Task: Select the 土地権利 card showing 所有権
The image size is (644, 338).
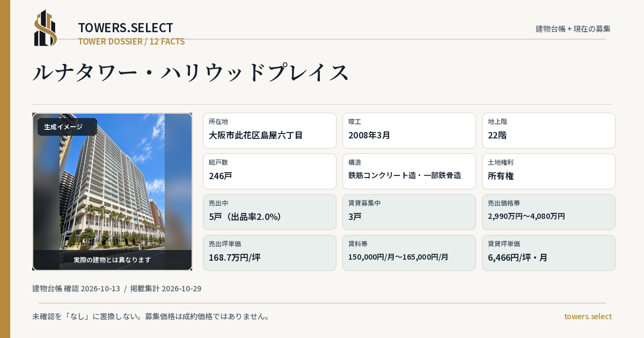Action: 548,171
